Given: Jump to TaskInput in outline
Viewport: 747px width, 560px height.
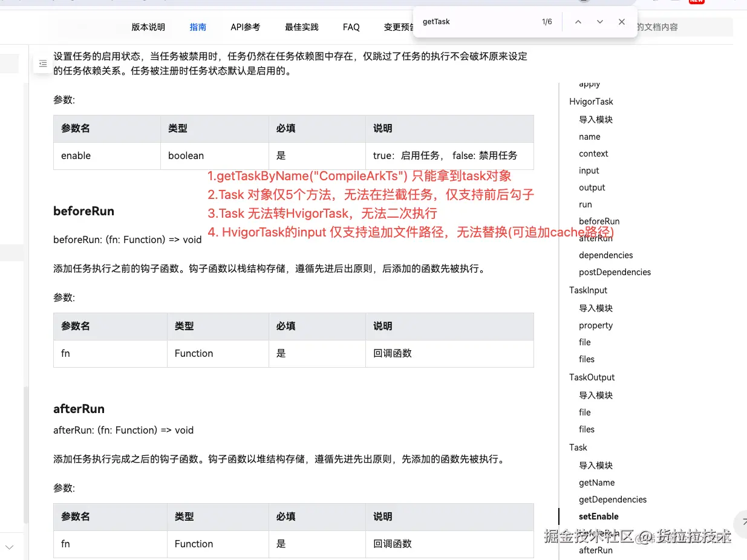Looking at the screenshot, I should [589, 290].
